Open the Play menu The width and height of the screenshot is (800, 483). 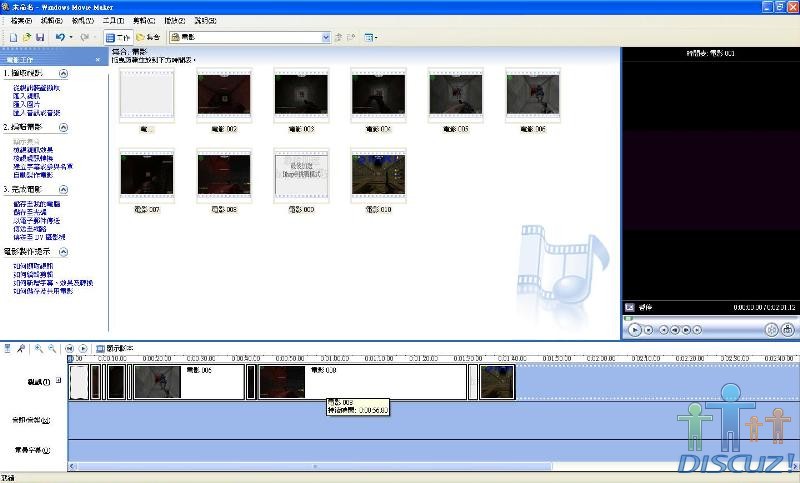coord(175,21)
